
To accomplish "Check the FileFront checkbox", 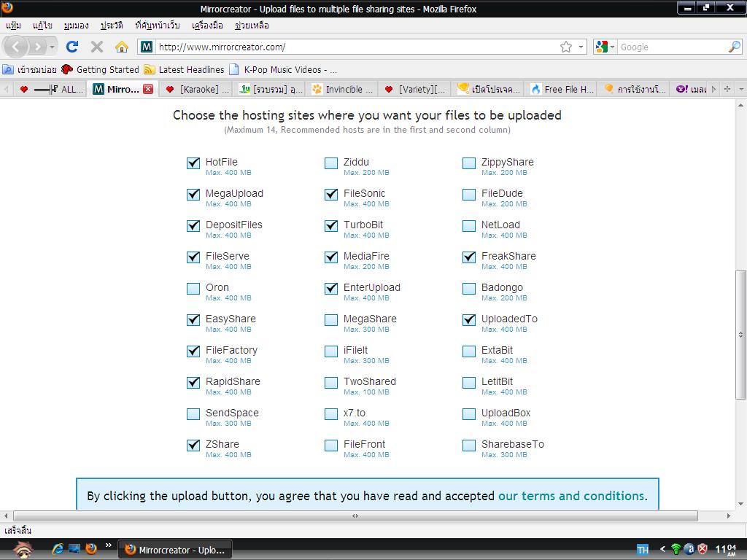I will (x=331, y=446).
